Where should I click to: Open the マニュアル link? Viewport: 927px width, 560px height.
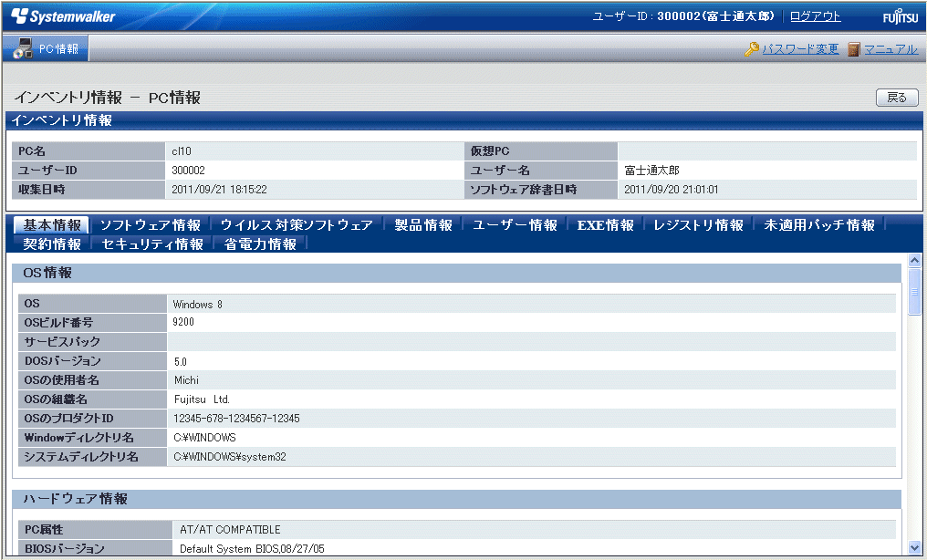[x=891, y=49]
